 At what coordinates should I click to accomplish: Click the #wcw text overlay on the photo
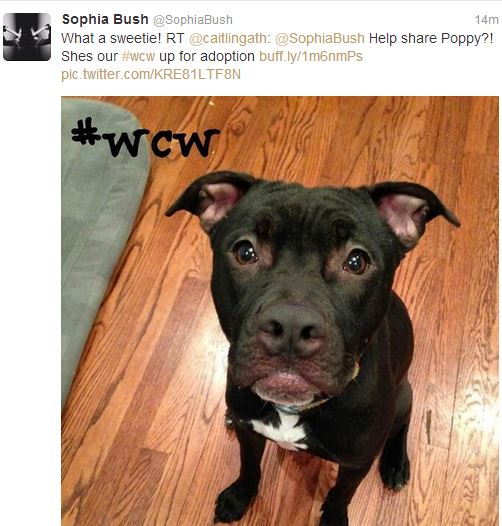[x=145, y=138]
